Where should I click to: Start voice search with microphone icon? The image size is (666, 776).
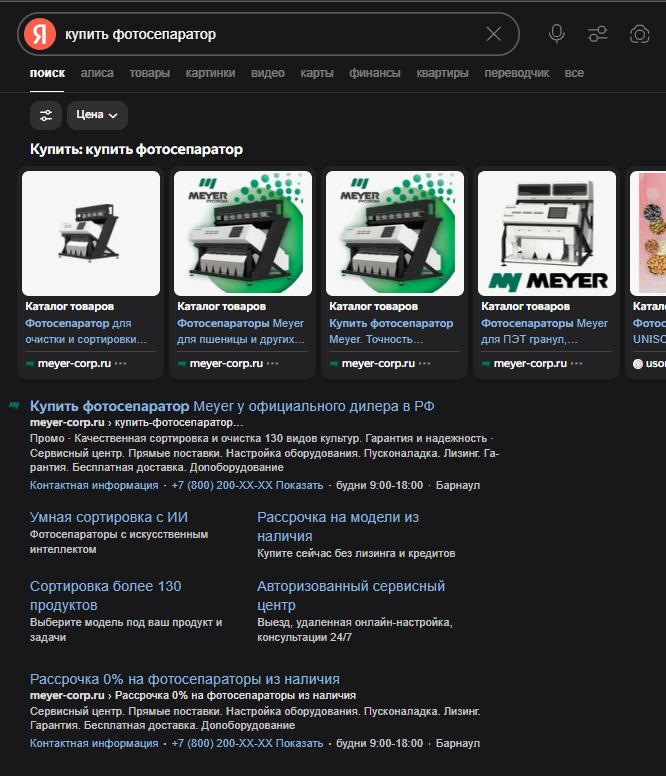[x=557, y=34]
